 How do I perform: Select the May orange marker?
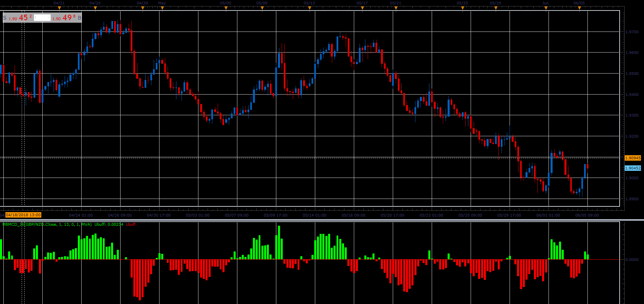coord(162,8)
